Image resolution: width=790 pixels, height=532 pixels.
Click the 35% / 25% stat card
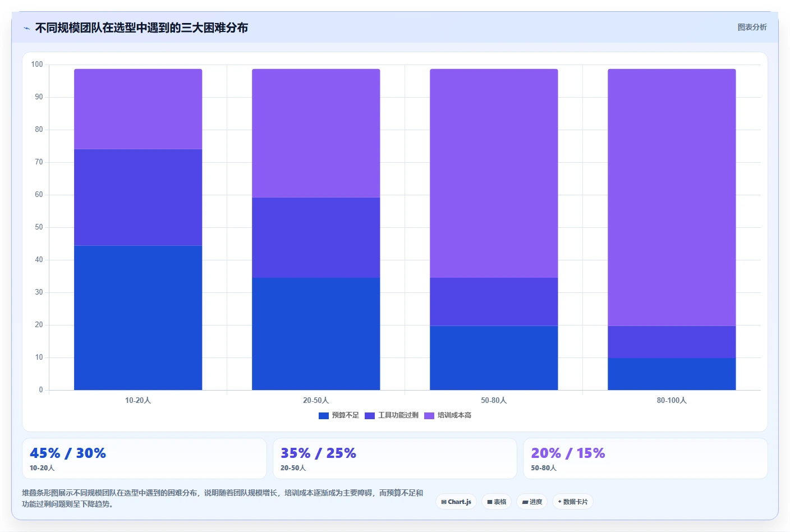point(394,458)
